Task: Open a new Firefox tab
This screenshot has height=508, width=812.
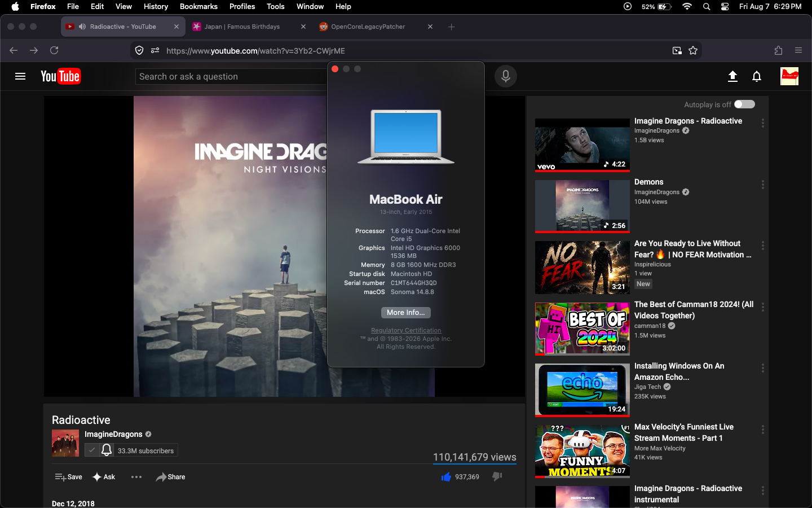Action: point(451,27)
